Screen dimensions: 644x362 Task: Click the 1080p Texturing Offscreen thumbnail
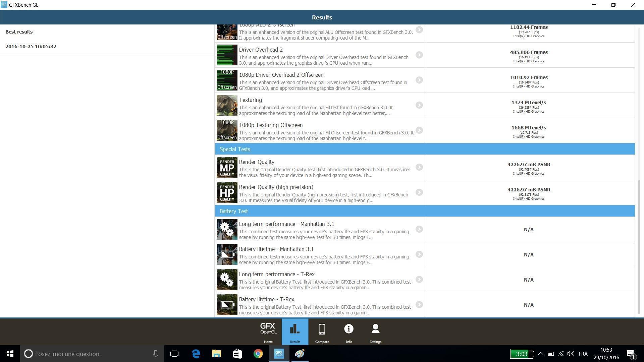[227, 130]
